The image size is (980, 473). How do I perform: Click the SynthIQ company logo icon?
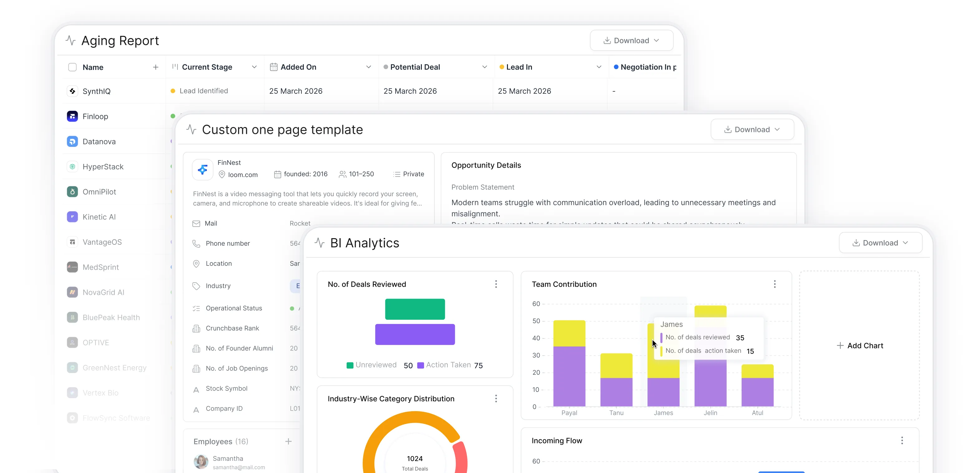point(72,91)
